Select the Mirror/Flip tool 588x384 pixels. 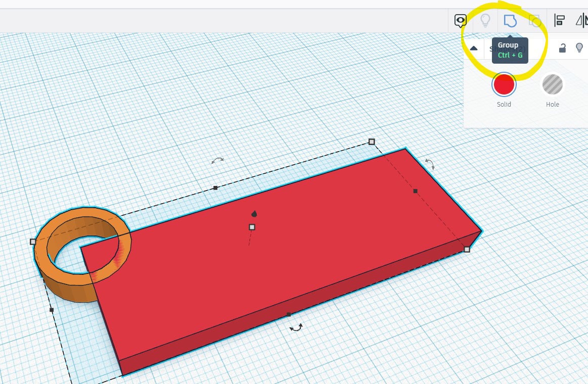point(582,21)
